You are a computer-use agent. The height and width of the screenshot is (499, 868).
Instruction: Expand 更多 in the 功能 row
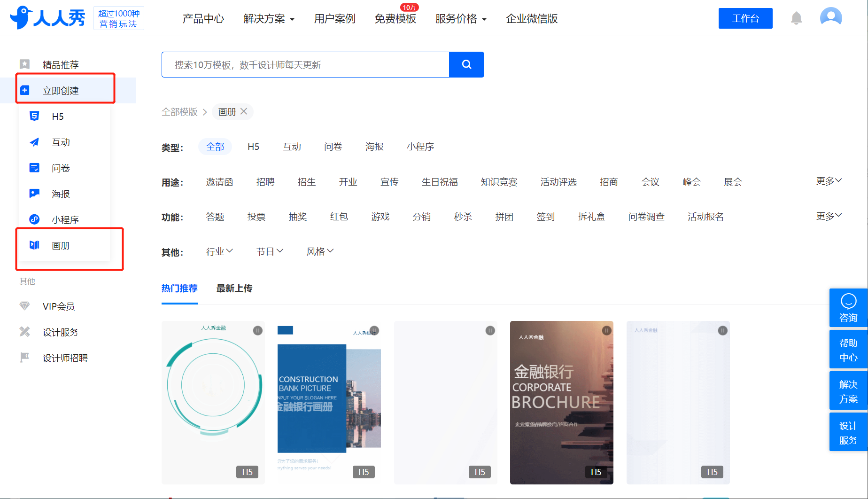coord(829,216)
